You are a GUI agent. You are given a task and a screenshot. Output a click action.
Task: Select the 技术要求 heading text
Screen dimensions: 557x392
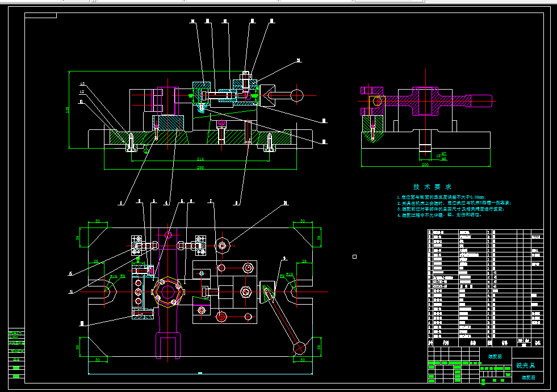click(432, 187)
